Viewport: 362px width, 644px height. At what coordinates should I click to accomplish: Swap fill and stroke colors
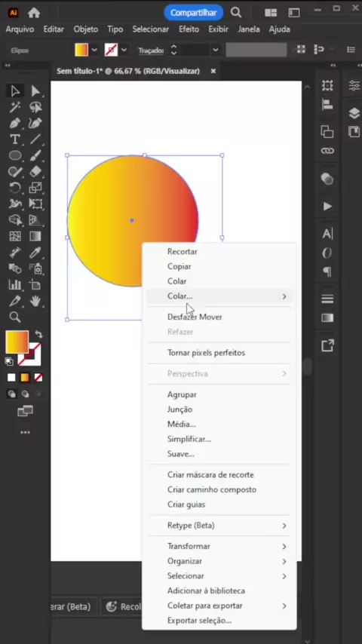(x=38, y=334)
